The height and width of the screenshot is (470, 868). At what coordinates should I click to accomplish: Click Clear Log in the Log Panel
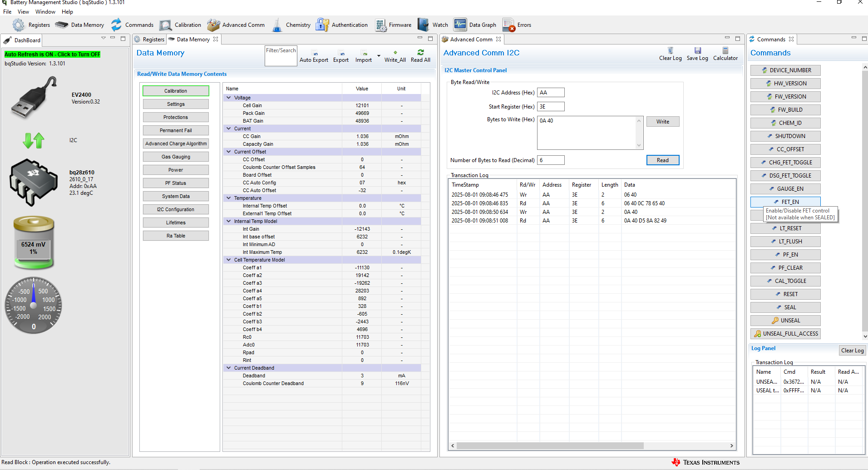click(x=852, y=350)
